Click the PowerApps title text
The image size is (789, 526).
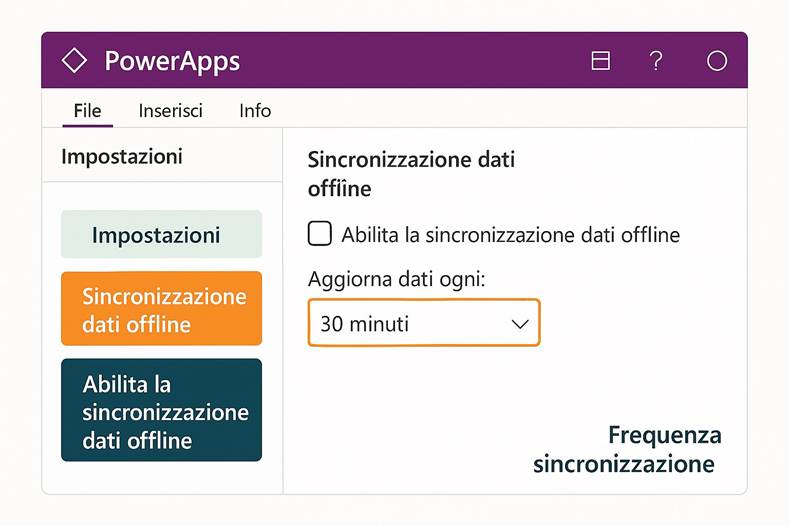coord(172,61)
